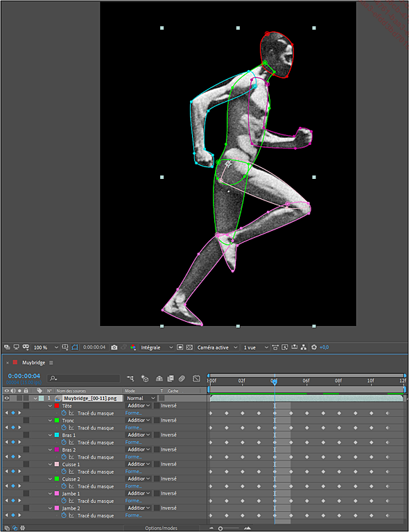The image size is (409, 532).
Task: Click the snapshot camera icon in viewer bar
Action: pos(114,347)
